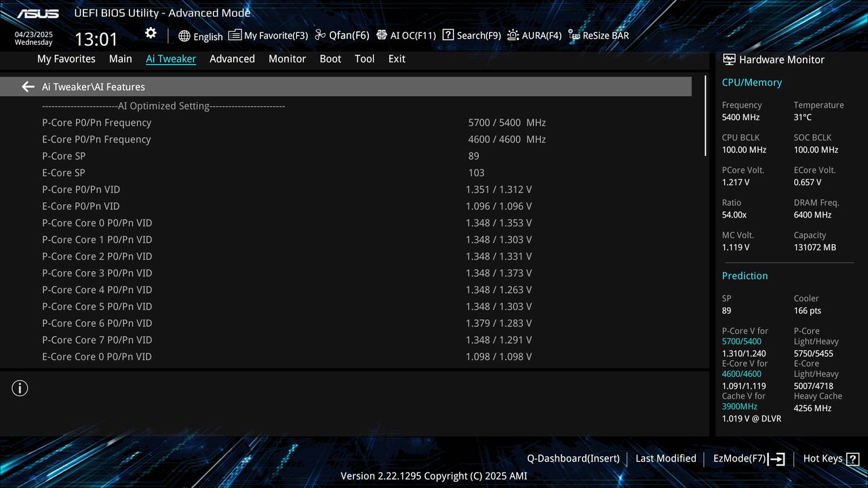The image size is (868, 488).
Task: Select E-Core Core 0 P0/Pn VID
Action: (346, 357)
